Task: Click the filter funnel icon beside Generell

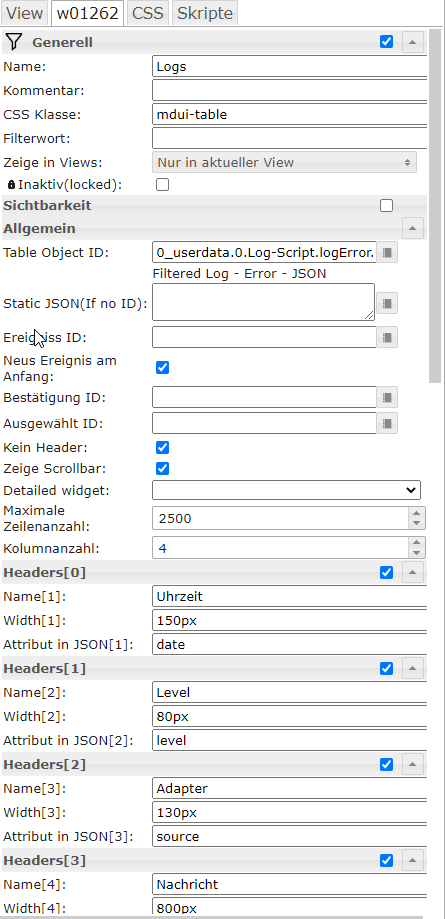Action: [x=14, y=42]
